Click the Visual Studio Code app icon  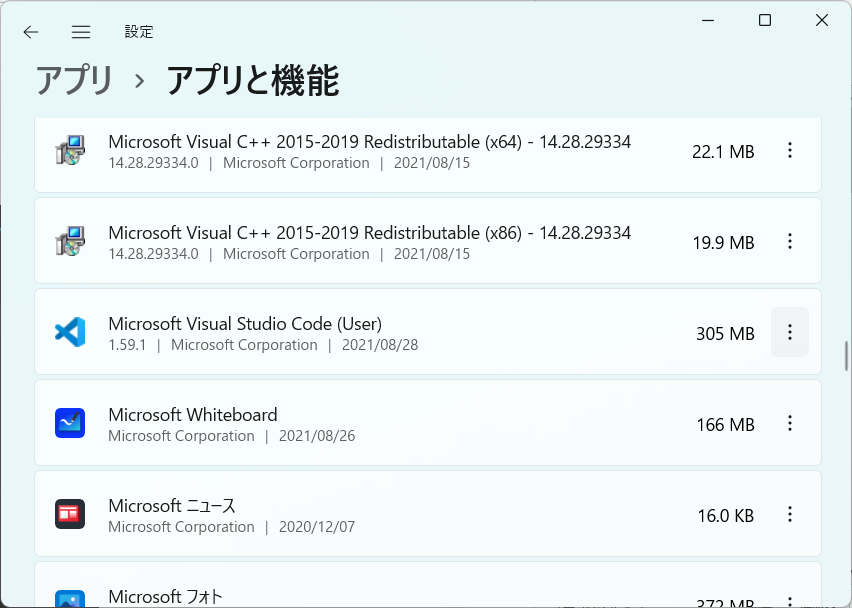pyautogui.click(x=70, y=332)
